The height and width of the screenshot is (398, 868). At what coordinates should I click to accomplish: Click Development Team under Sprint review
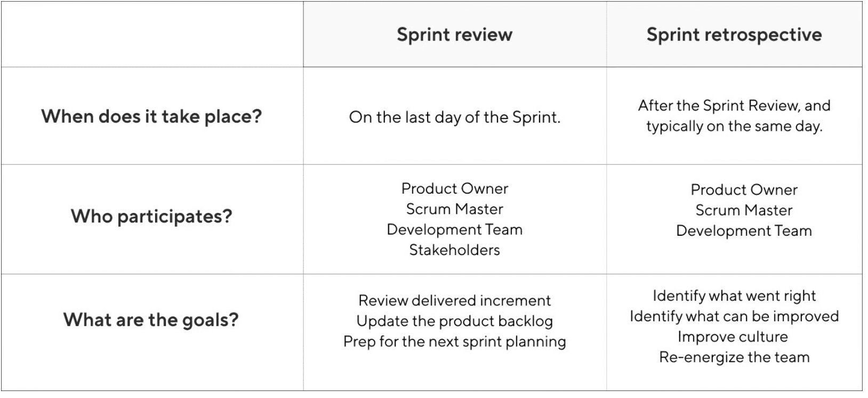tap(455, 229)
